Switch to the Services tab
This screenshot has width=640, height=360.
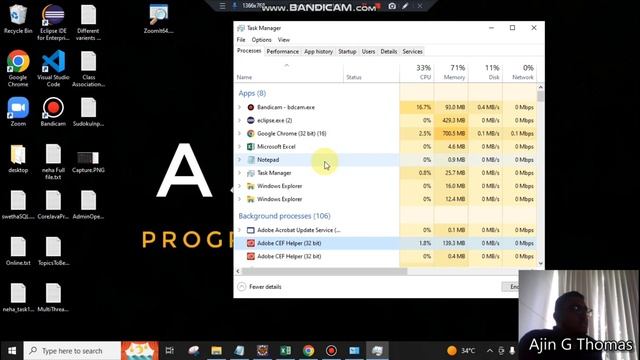pos(412,51)
